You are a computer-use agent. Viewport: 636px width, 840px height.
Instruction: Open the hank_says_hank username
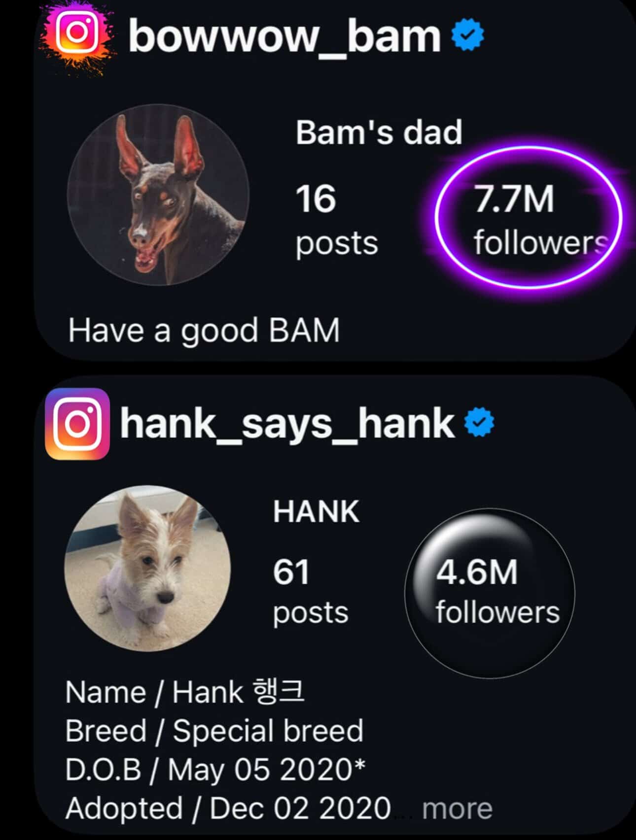coord(287,423)
